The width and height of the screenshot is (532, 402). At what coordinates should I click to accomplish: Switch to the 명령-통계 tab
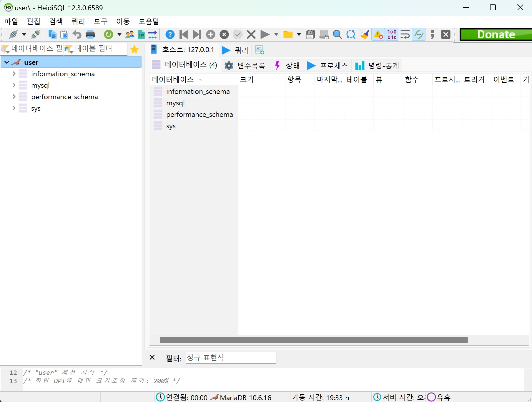(x=377, y=65)
